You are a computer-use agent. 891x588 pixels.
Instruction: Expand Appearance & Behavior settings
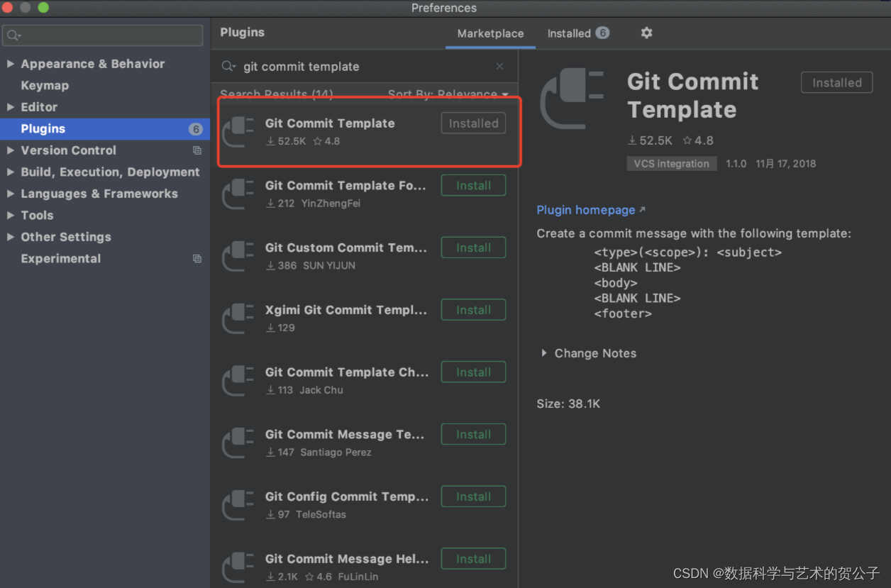coord(10,64)
